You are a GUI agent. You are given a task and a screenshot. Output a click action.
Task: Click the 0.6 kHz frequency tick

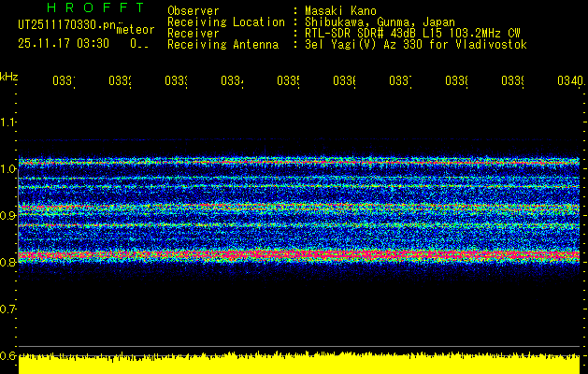8,355
